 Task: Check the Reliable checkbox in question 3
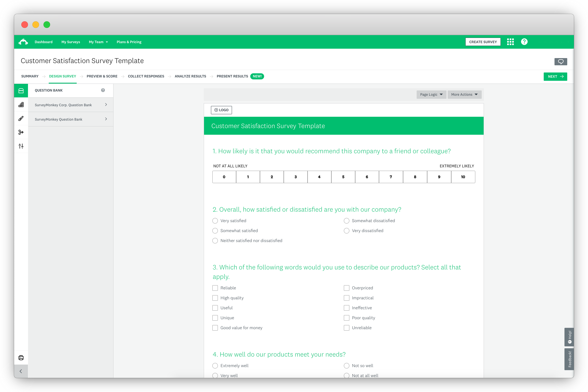pyautogui.click(x=215, y=288)
